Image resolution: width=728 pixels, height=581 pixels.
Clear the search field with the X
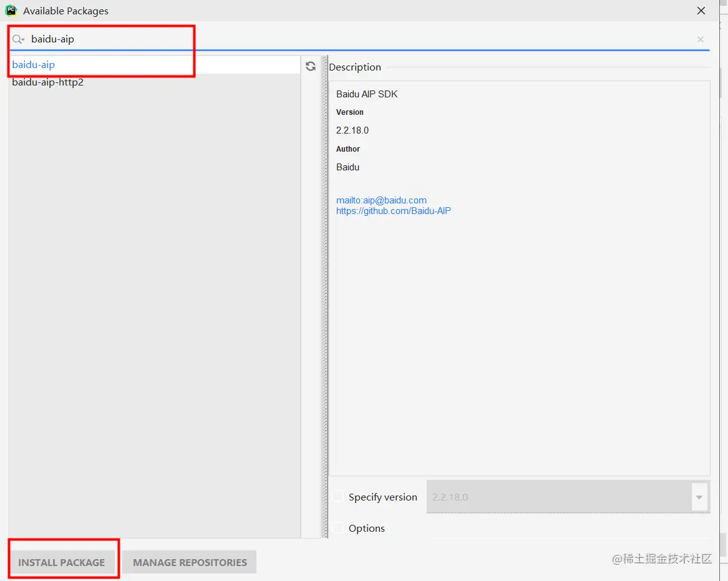pyautogui.click(x=700, y=39)
